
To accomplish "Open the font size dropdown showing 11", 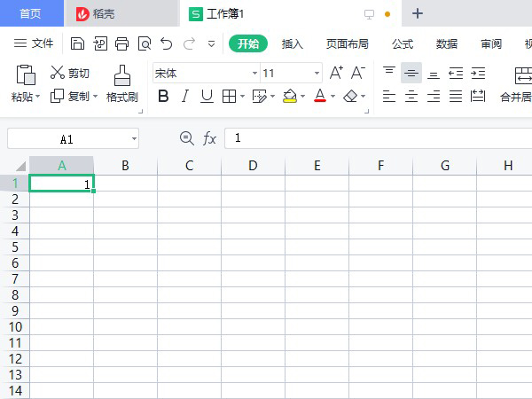I will click(317, 74).
